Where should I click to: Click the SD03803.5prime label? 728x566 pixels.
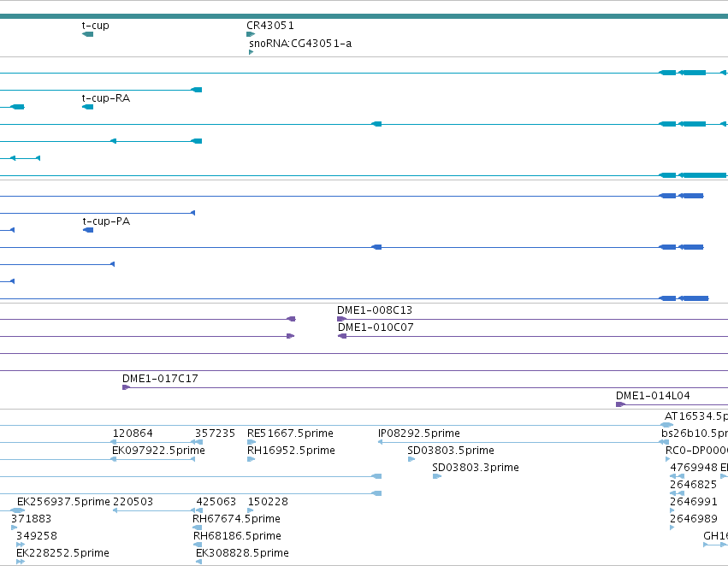coord(451,451)
